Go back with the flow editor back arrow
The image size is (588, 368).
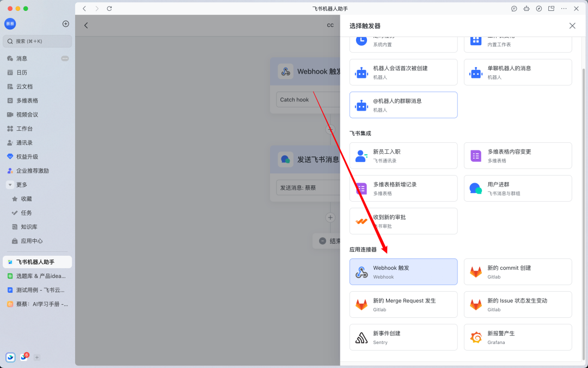tap(86, 25)
